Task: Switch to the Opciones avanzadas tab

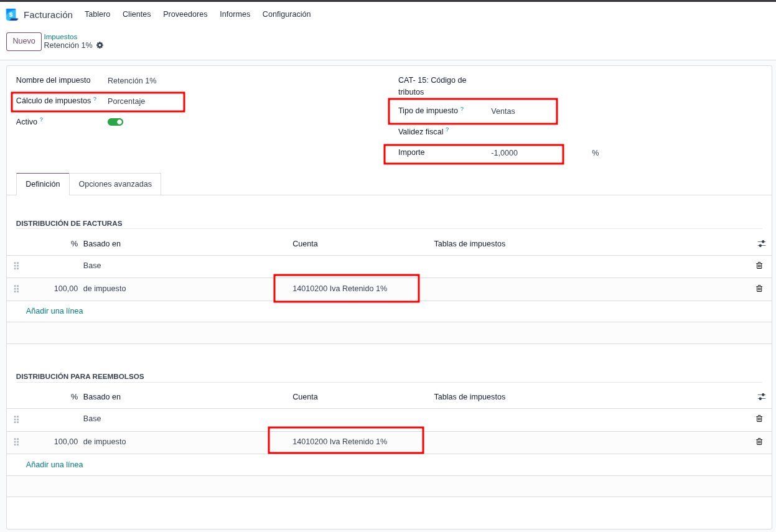Action: (115, 184)
